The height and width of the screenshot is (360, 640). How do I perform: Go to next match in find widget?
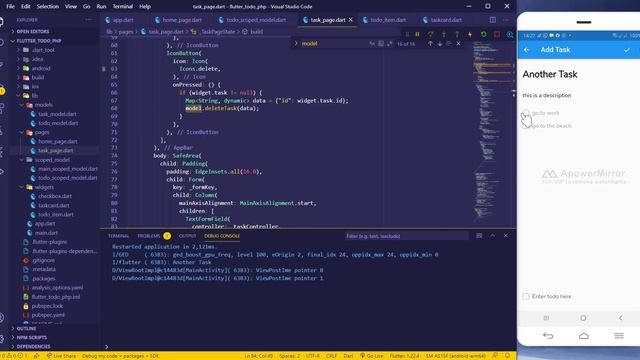[440, 44]
